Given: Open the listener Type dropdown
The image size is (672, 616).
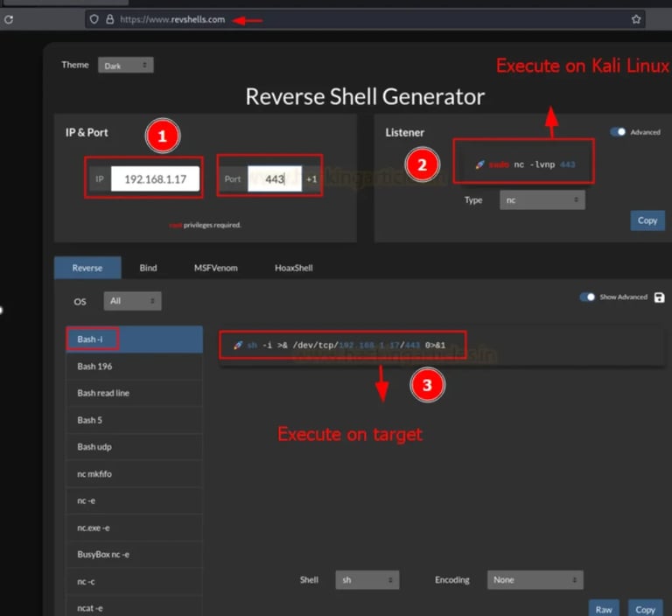Looking at the screenshot, I should pyautogui.click(x=542, y=200).
